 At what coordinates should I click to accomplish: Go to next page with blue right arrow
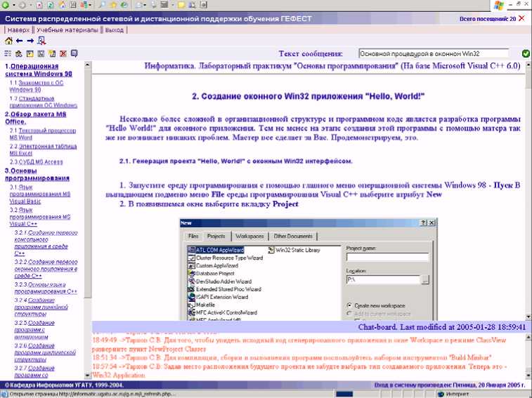click(x=30, y=41)
